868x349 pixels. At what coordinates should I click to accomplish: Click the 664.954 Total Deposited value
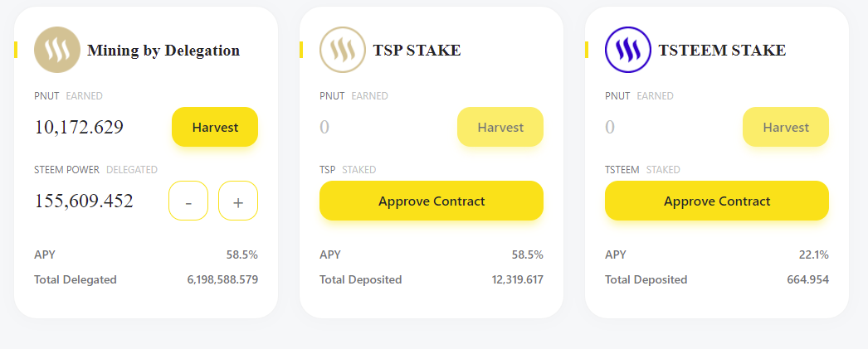tap(808, 279)
